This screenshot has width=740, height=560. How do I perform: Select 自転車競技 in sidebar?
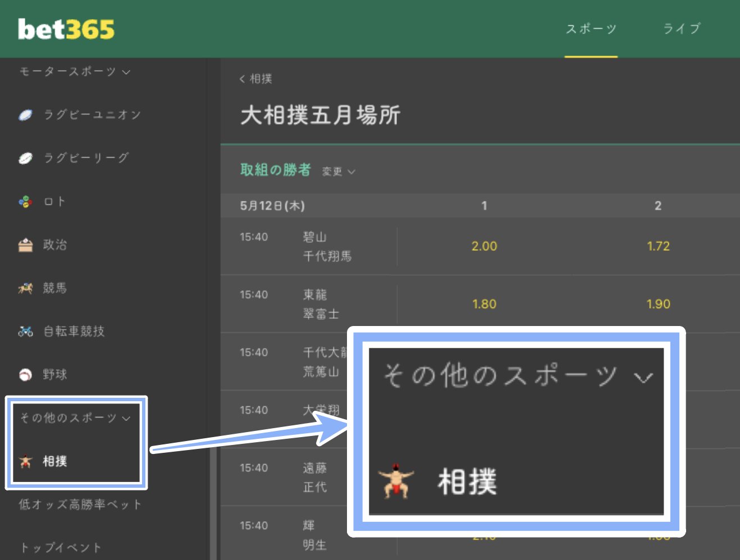(x=74, y=331)
